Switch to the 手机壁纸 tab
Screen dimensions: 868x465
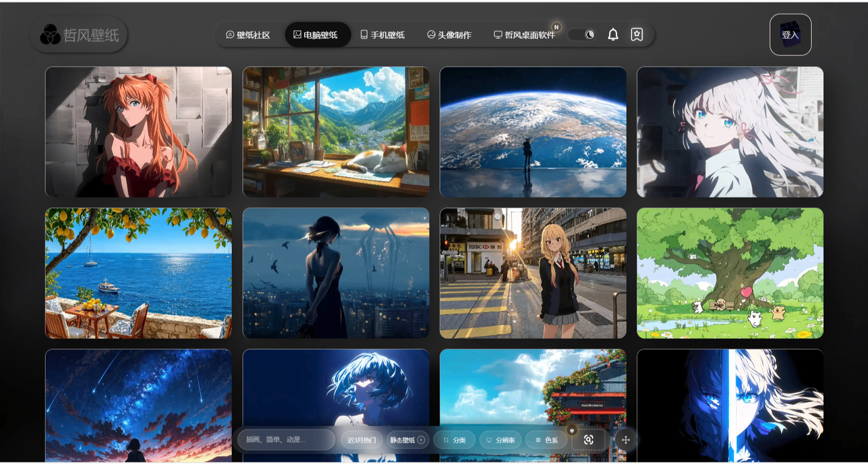click(x=382, y=35)
